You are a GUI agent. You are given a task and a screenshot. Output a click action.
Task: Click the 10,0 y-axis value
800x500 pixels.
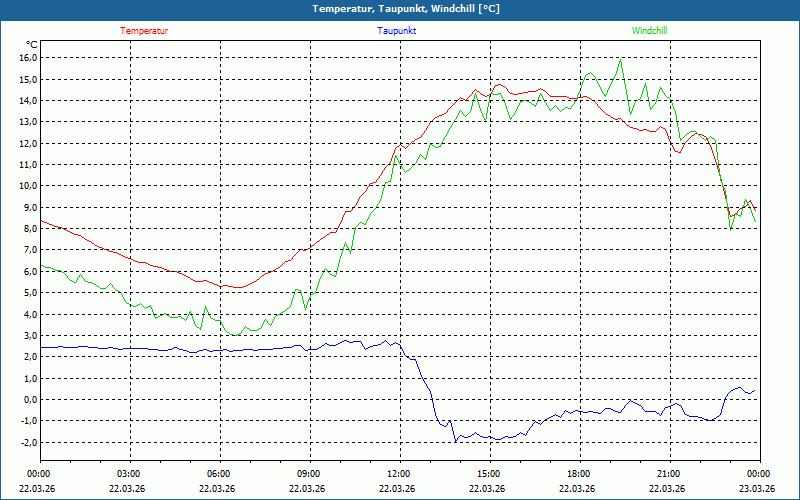pos(29,186)
